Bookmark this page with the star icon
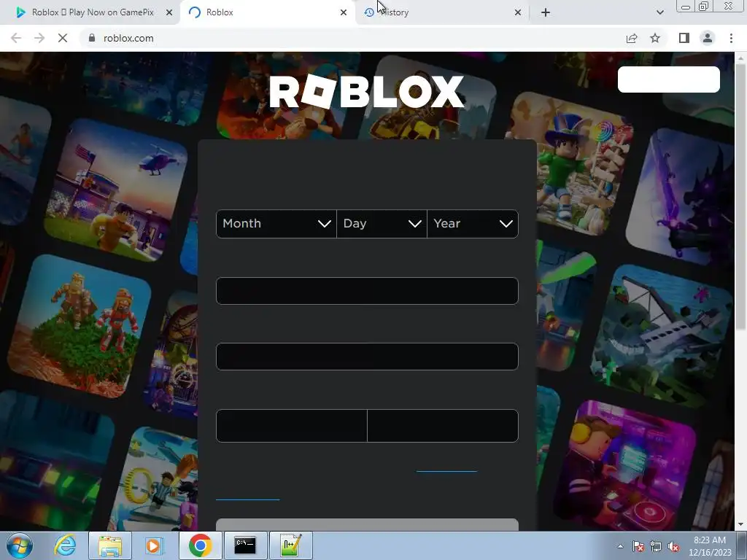The height and width of the screenshot is (560, 747). point(655,38)
